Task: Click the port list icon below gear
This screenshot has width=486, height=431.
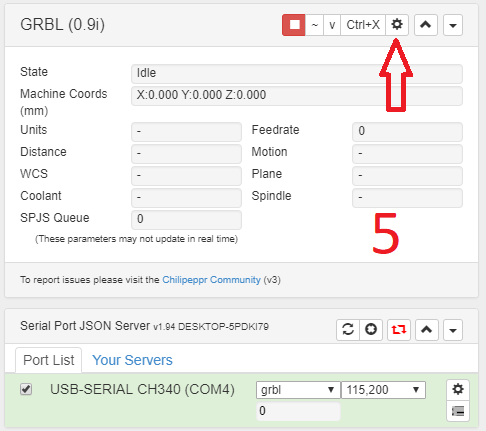Action: (x=458, y=411)
